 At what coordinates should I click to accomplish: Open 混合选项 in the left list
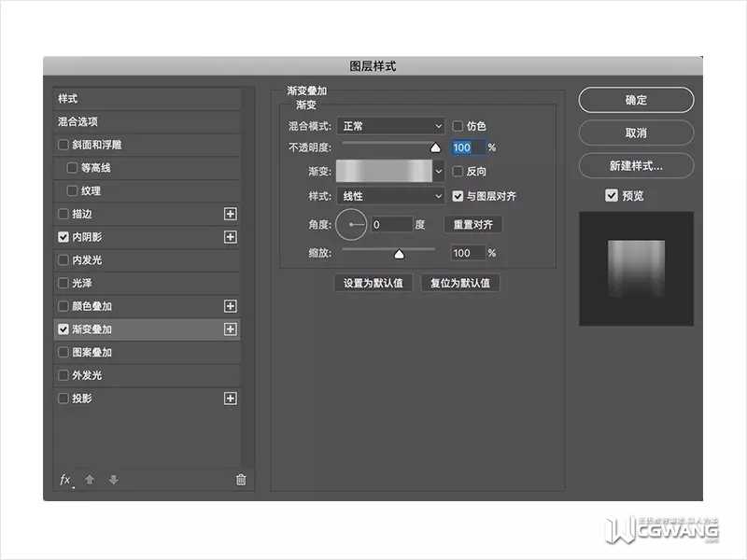(x=78, y=121)
